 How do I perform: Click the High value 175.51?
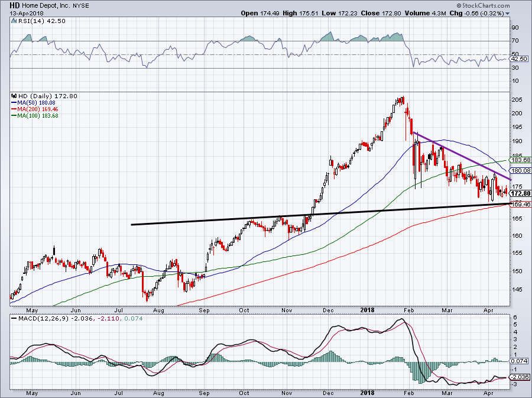click(x=309, y=13)
